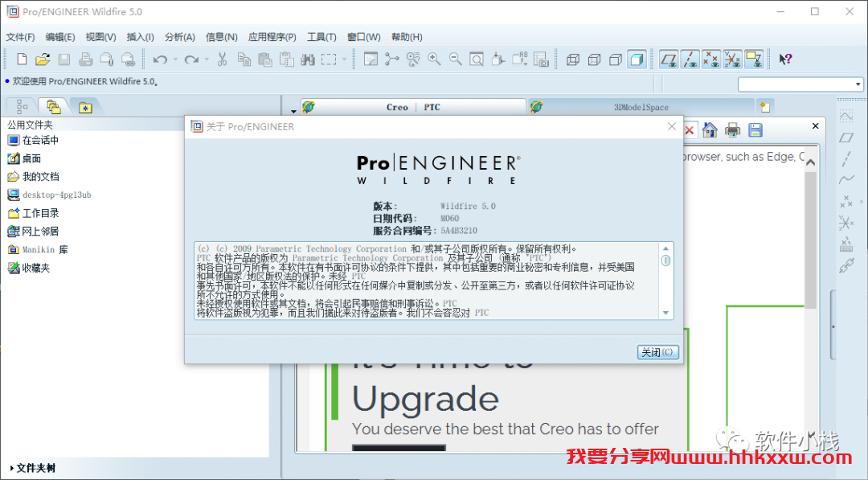Open the Undo history dropdown arrow

click(x=175, y=59)
